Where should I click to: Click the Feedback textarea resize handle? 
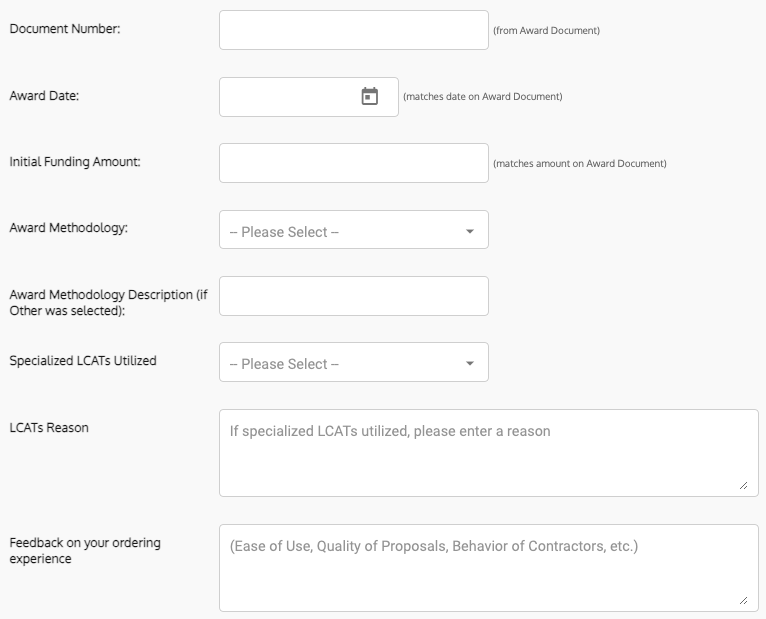point(744,600)
